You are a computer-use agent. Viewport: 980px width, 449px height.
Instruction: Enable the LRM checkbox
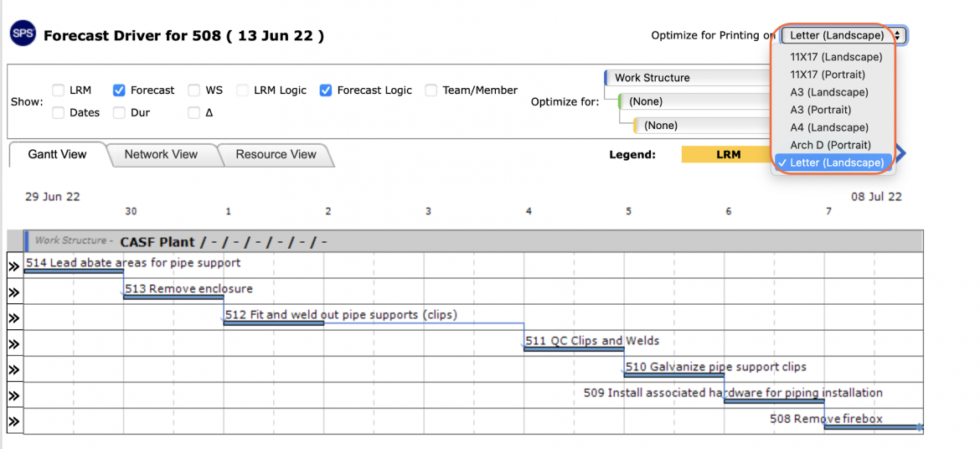tap(58, 90)
